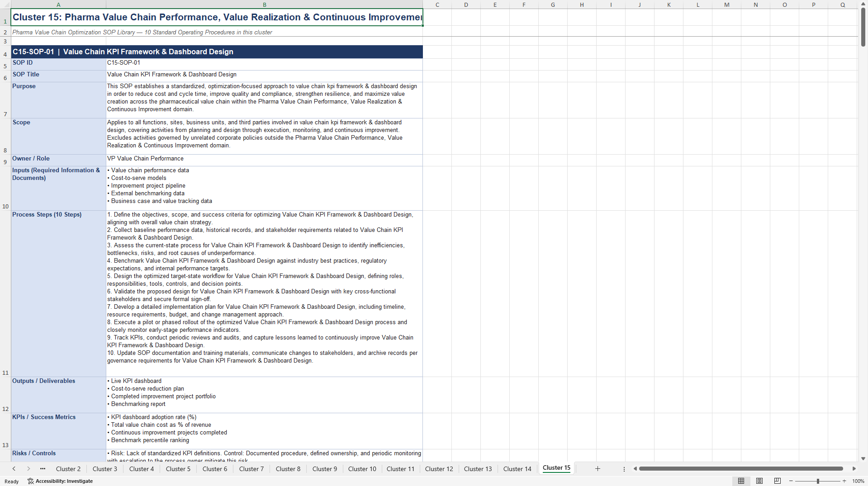
Task: Select the 'Scope' label cell
Action: tap(58, 136)
